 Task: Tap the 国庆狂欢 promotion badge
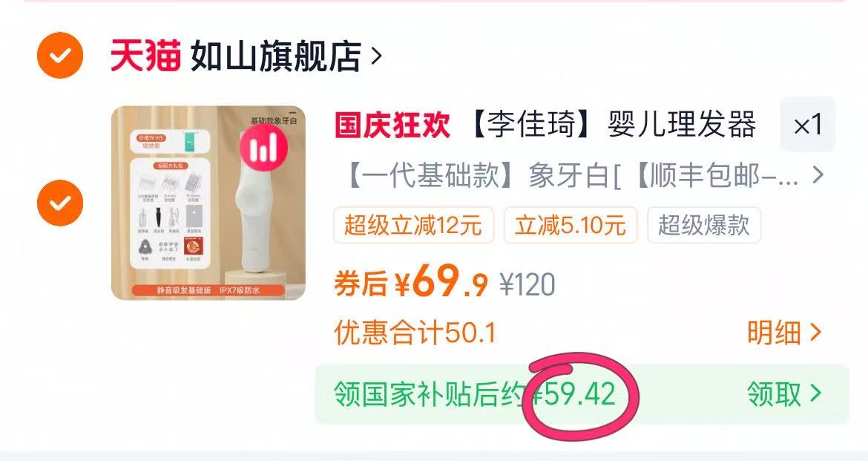pos(392,124)
